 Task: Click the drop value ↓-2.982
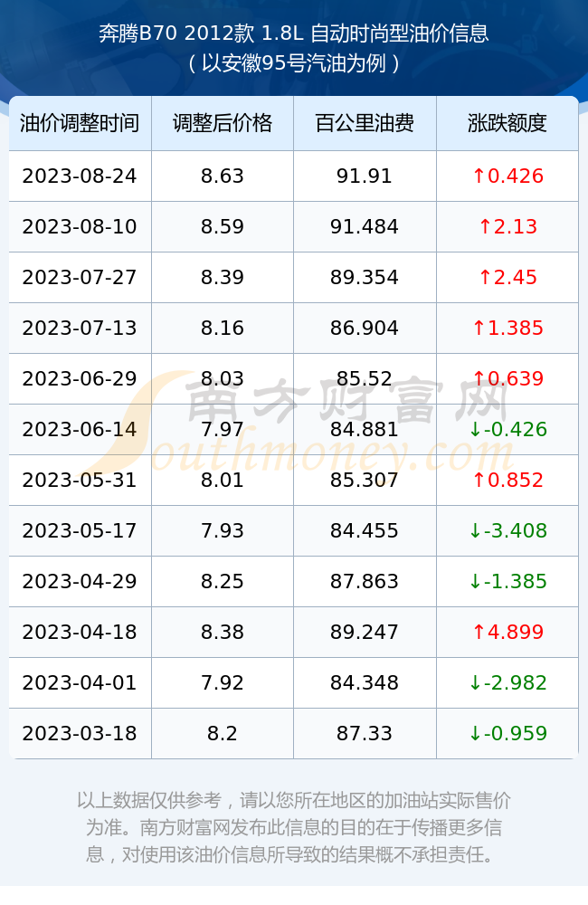tap(507, 682)
